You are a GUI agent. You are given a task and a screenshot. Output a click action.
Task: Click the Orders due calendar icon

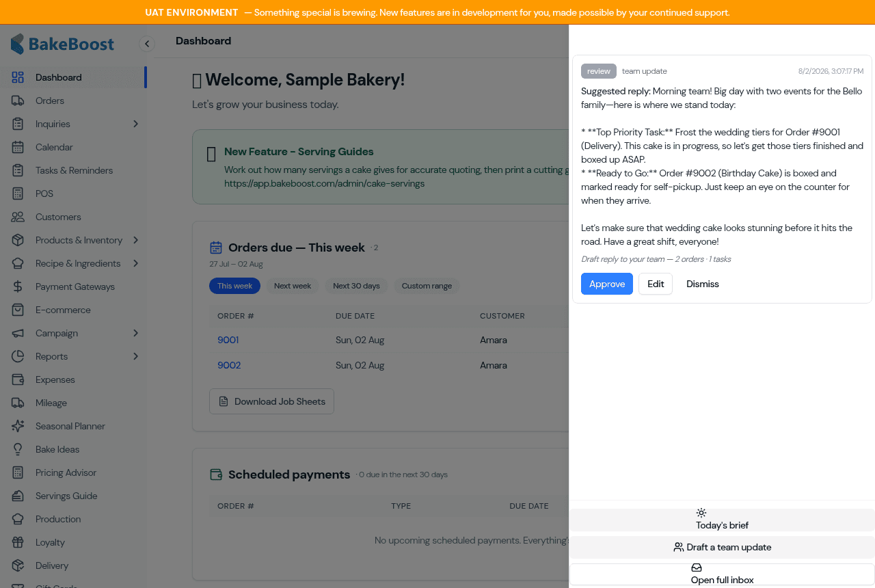(x=216, y=248)
